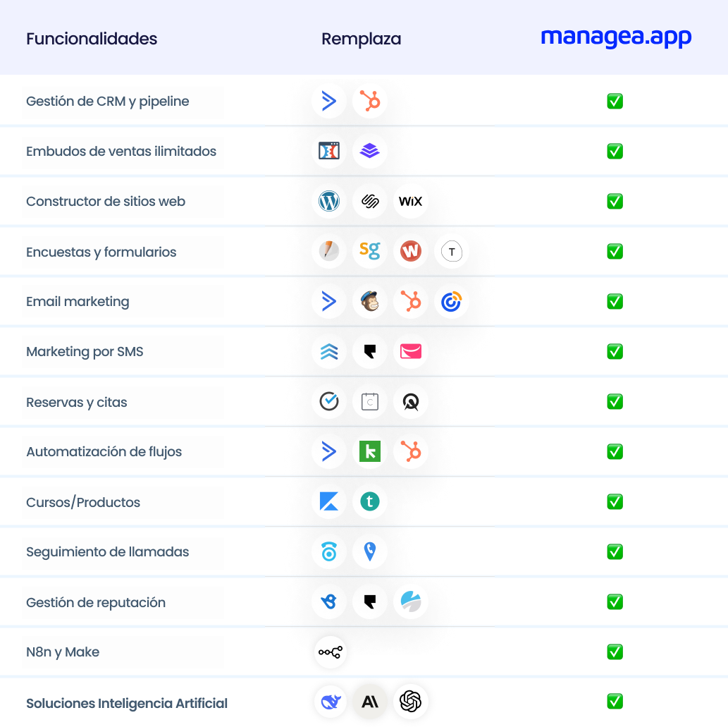
Task: Toggle the checkmark for Gestión de CRM y pipeline
Action: click(615, 101)
